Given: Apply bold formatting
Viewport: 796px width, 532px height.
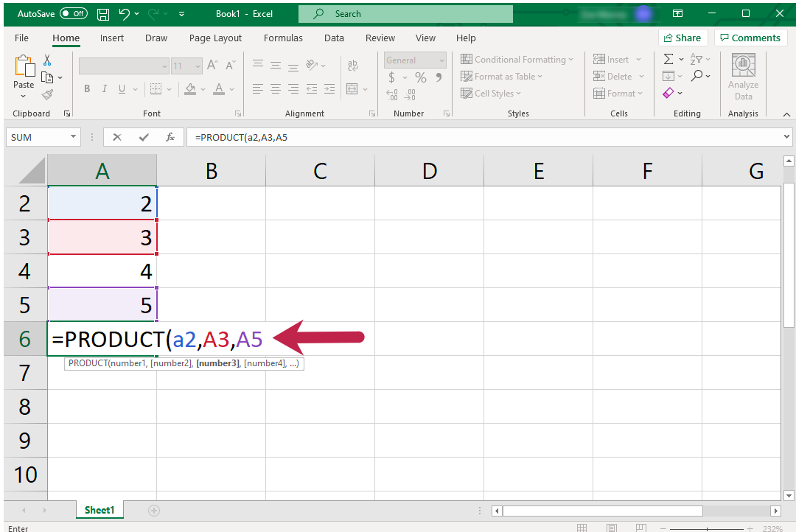Looking at the screenshot, I should pyautogui.click(x=87, y=88).
